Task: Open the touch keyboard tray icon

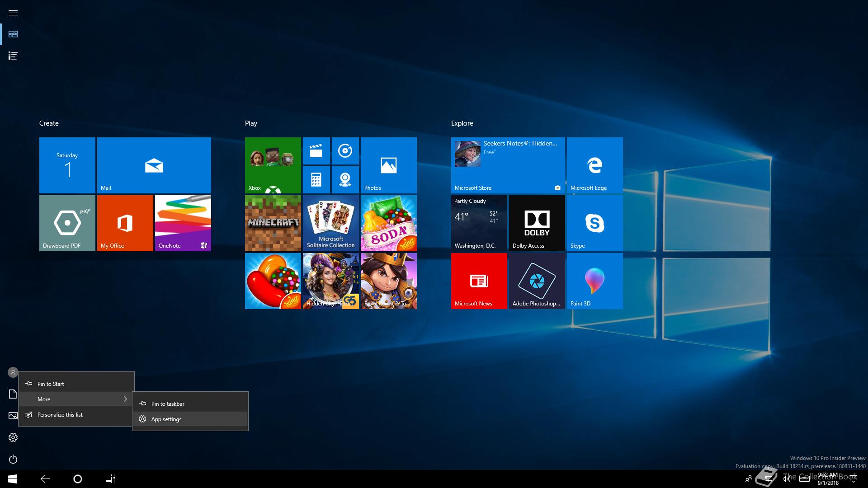Action: pos(804,479)
